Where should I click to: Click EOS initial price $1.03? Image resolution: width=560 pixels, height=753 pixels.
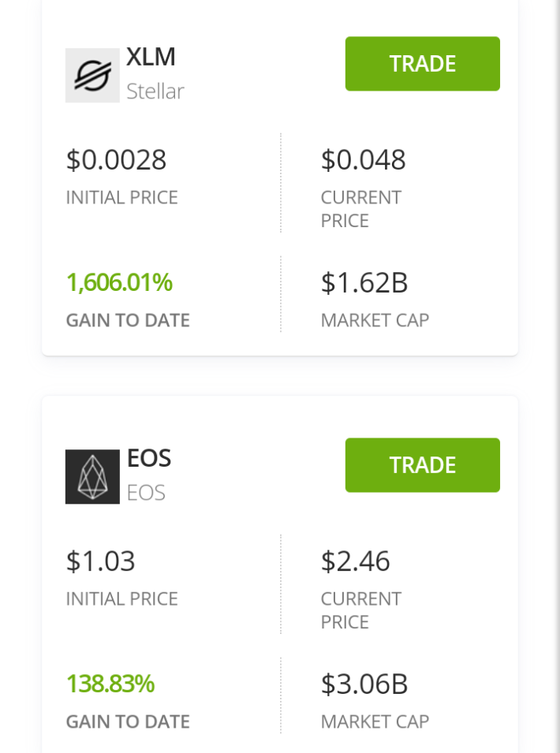click(100, 561)
